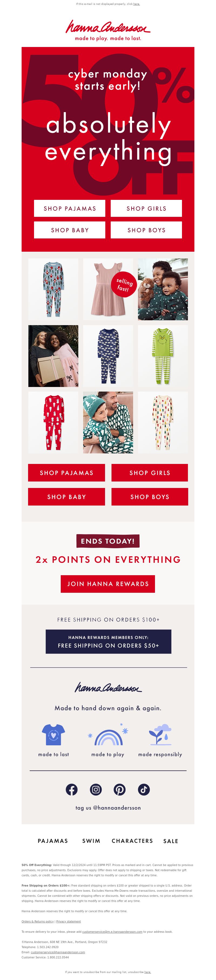The height and width of the screenshot is (980, 216).
Task: Click the made to last shirt icon
Action: tap(54, 734)
